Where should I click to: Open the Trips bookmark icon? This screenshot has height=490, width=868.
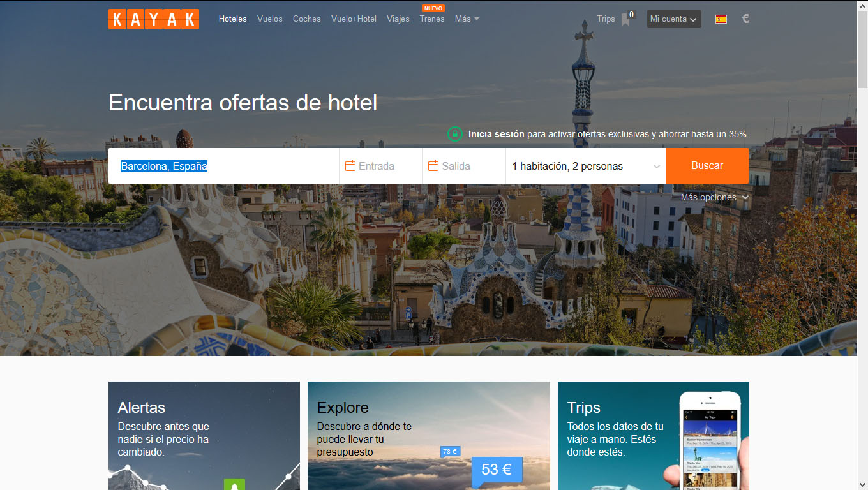625,19
